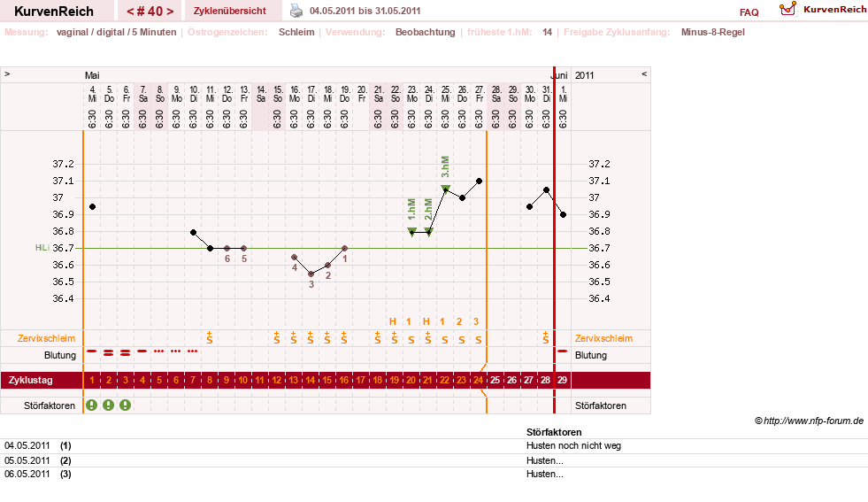Screen dimensions: 868x502
Task: Click the dotted spotting marker on cycle day 7
Action: pyautogui.click(x=193, y=351)
